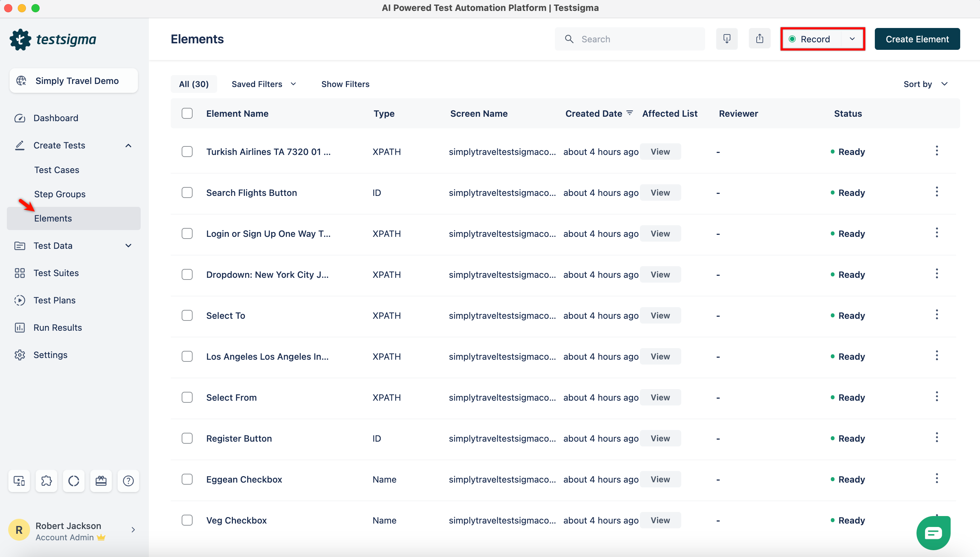Check the Select From row

click(187, 398)
